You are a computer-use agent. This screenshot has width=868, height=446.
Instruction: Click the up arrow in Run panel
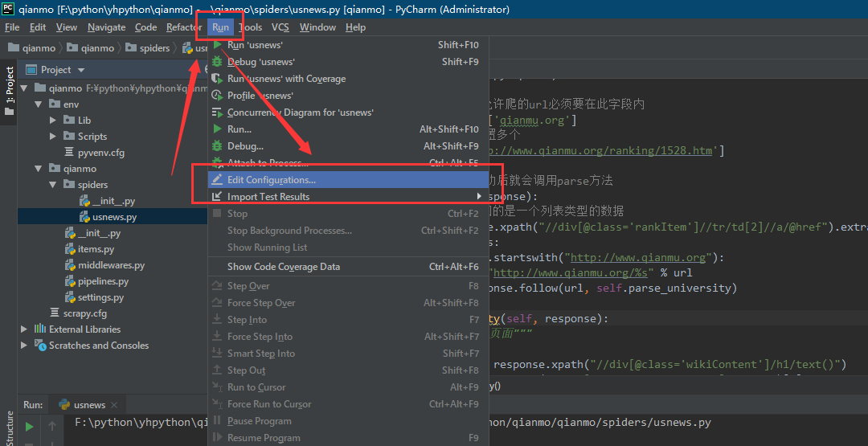click(52, 426)
